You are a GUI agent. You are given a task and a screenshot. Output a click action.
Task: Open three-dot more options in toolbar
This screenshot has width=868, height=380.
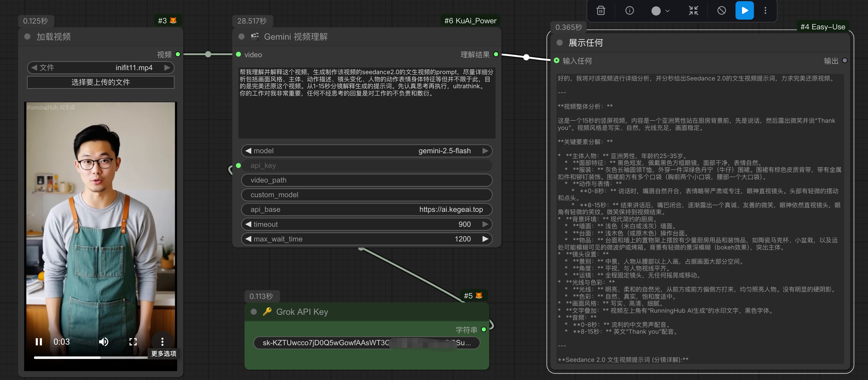765,11
